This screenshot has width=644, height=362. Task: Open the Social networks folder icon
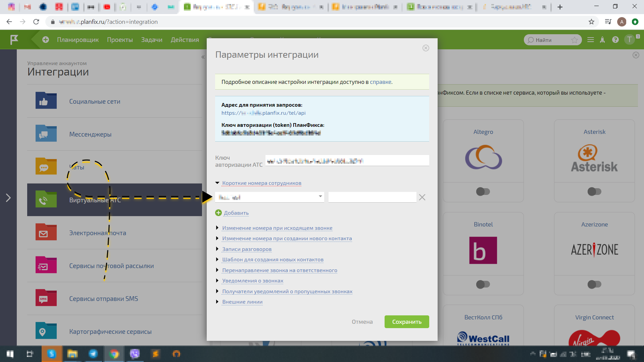[x=46, y=101]
